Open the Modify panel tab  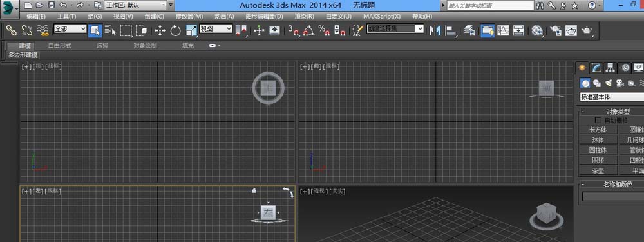tap(596, 68)
